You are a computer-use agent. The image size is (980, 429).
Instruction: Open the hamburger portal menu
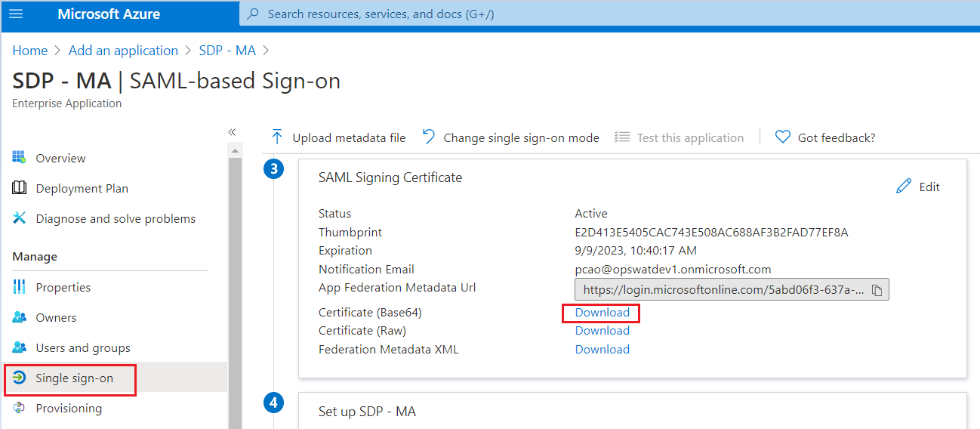16,14
